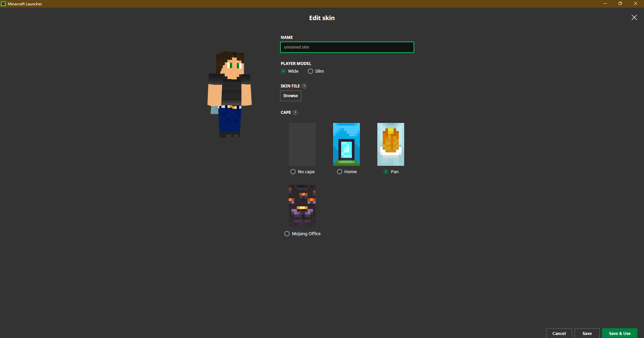Cancel the skin edit
The image size is (644, 338).
pyautogui.click(x=559, y=333)
